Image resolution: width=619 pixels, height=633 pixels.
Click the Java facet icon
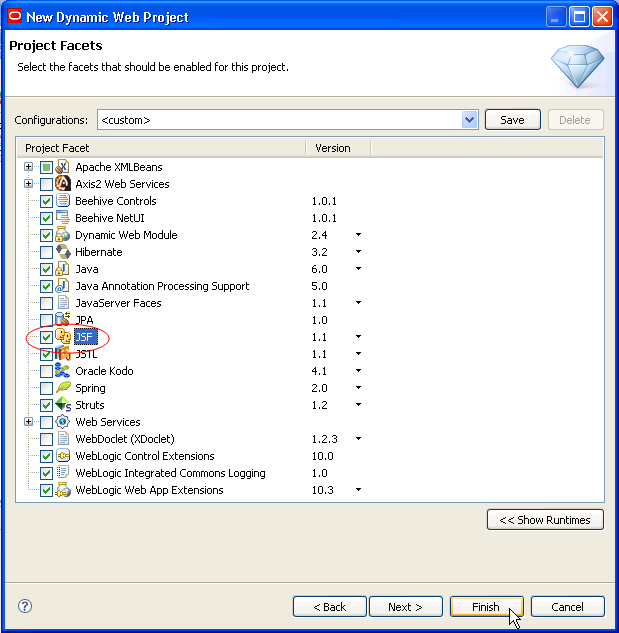[63, 268]
